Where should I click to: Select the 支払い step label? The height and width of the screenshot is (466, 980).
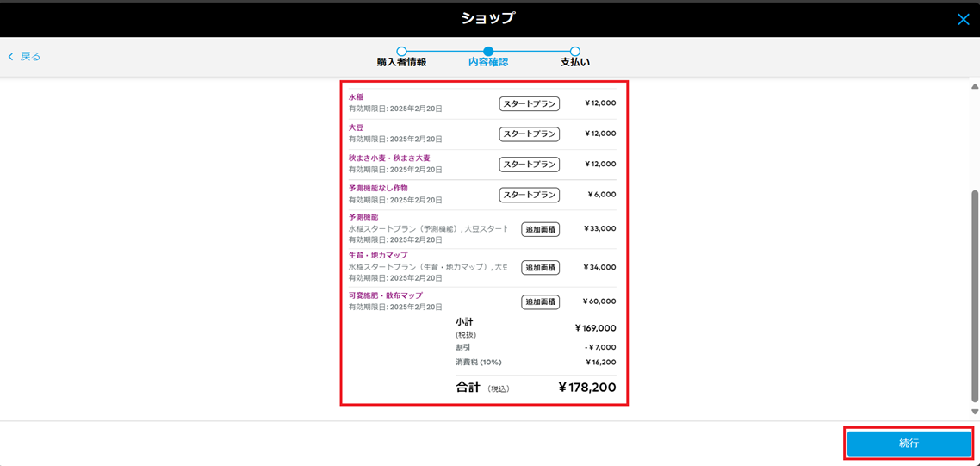(x=575, y=63)
